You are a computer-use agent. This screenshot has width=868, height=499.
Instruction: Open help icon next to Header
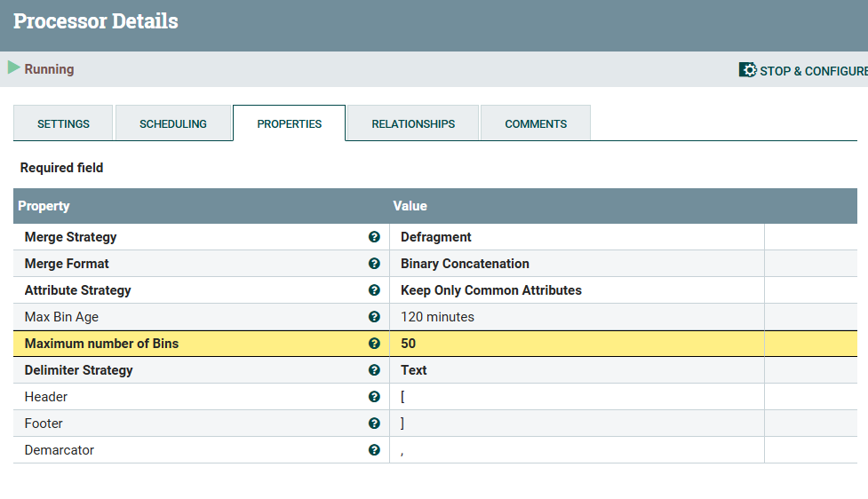tap(374, 397)
